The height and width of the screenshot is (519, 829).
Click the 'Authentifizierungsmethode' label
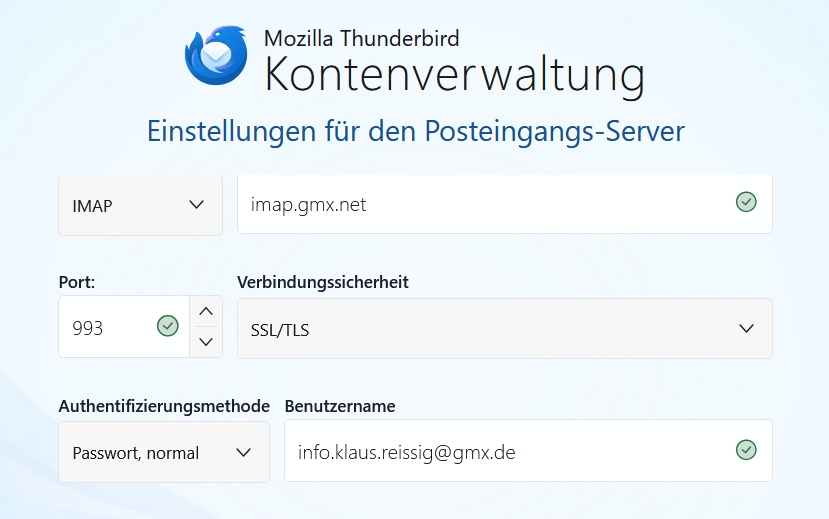(164, 406)
